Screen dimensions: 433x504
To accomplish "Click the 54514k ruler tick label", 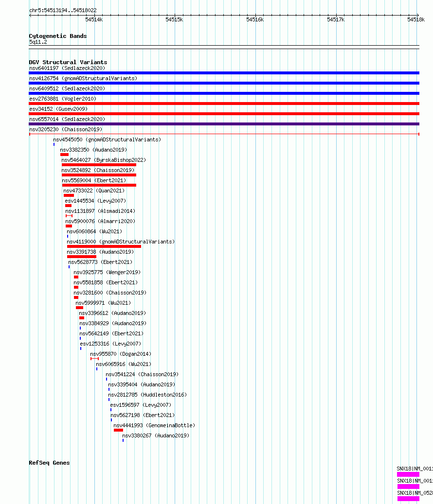I will [x=94, y=19].
